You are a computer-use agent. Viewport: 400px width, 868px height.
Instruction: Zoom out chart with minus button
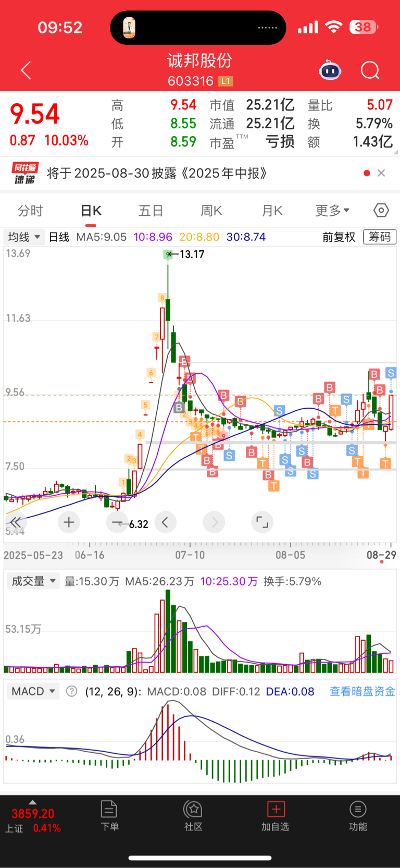click(117, 522)
